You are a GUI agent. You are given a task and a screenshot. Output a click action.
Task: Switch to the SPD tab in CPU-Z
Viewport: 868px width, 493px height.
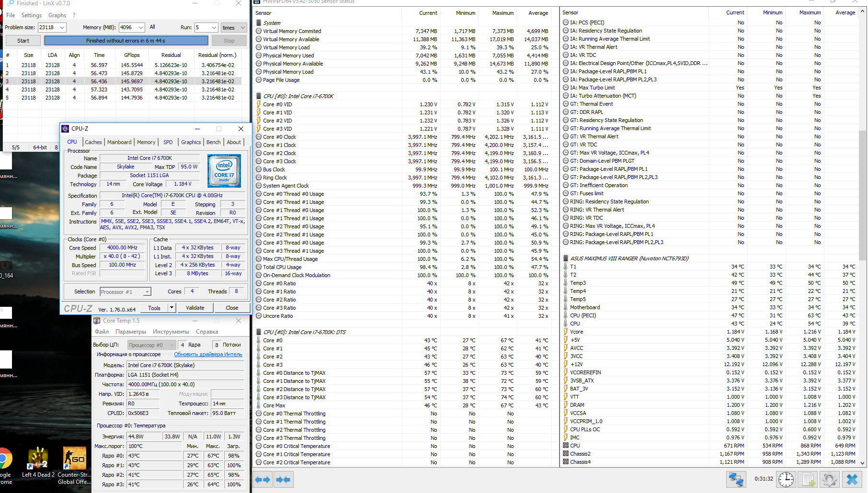168,142
